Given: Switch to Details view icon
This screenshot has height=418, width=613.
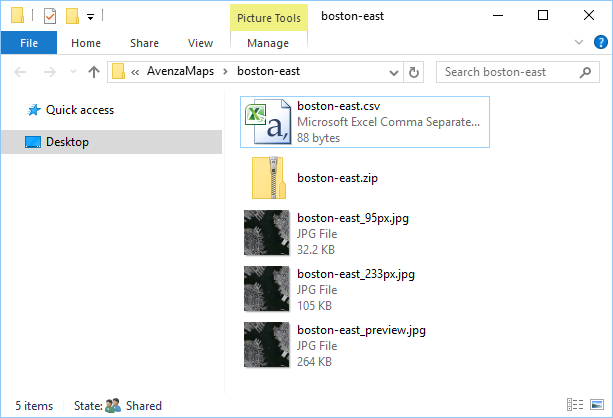Looking at the screenshot, I should click(x=575, y=405).
